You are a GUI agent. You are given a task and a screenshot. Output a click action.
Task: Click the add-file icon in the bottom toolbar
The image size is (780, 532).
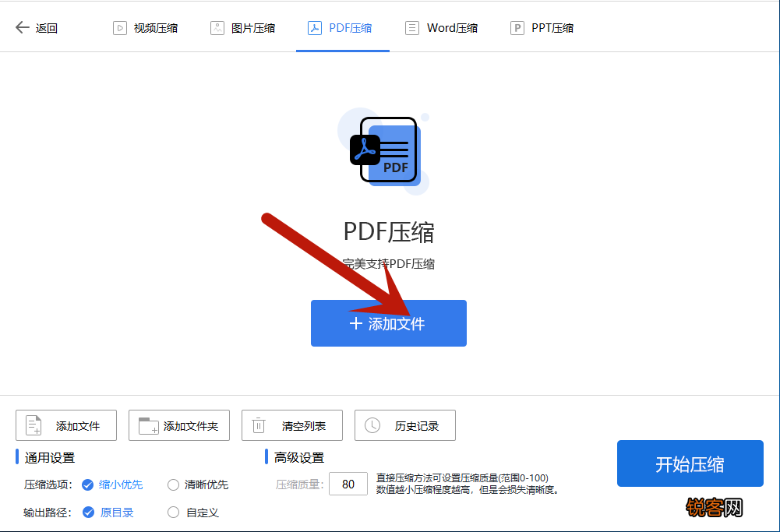(x=34, y=425)
